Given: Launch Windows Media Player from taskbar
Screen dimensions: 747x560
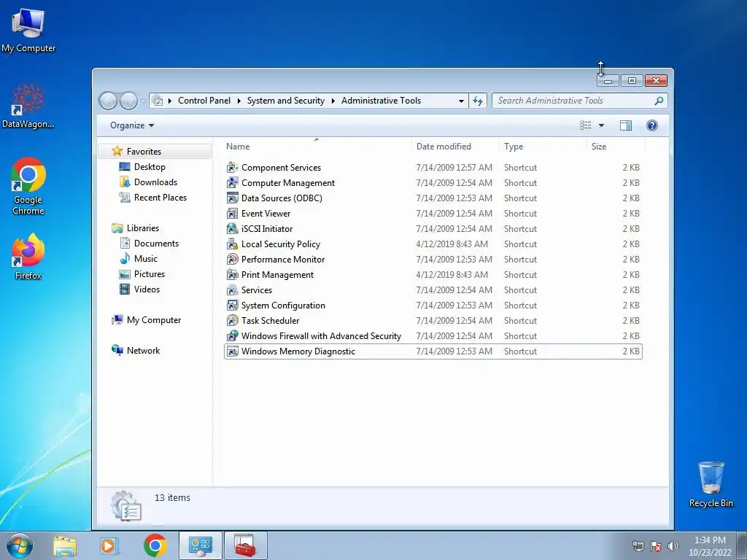Looking at the screenshot, I should pos(109,545).
